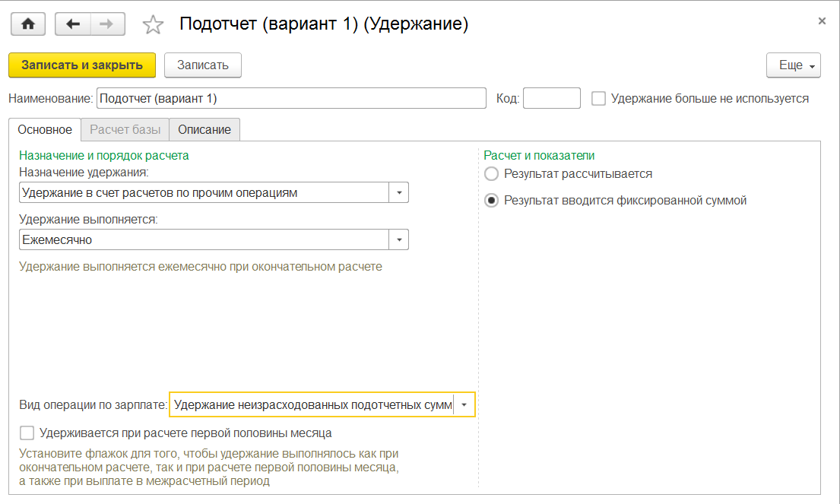Go forward with the right arrow
Image resolution: width=840 pixels, height=504 pixels.
tap(107, 24)
